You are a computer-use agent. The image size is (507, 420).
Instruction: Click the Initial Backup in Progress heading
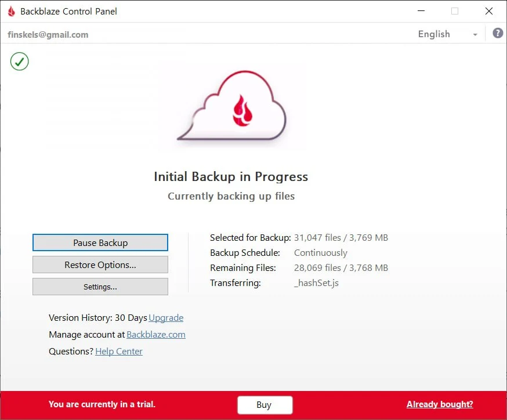click(231, 176)
